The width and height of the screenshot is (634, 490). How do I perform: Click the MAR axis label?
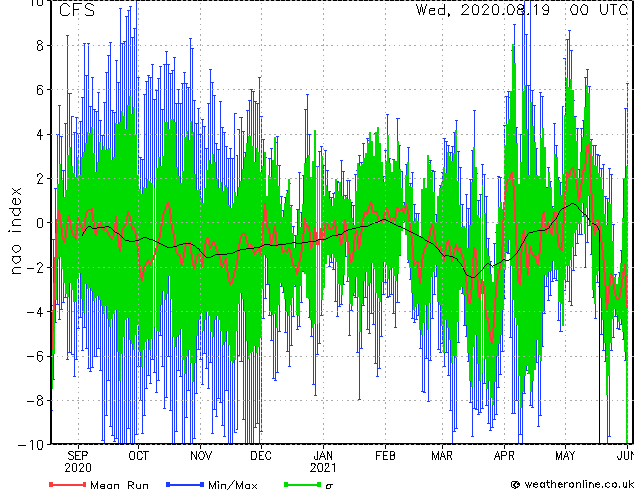442,456
